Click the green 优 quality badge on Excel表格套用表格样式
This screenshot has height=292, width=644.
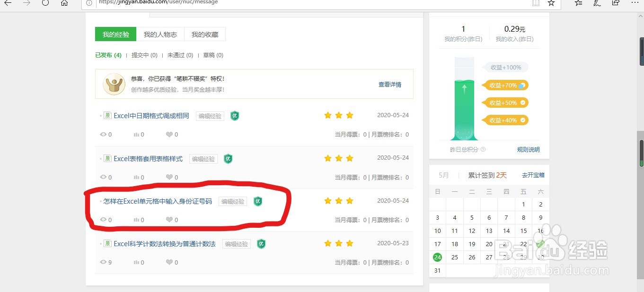click(x=228, y=159)
